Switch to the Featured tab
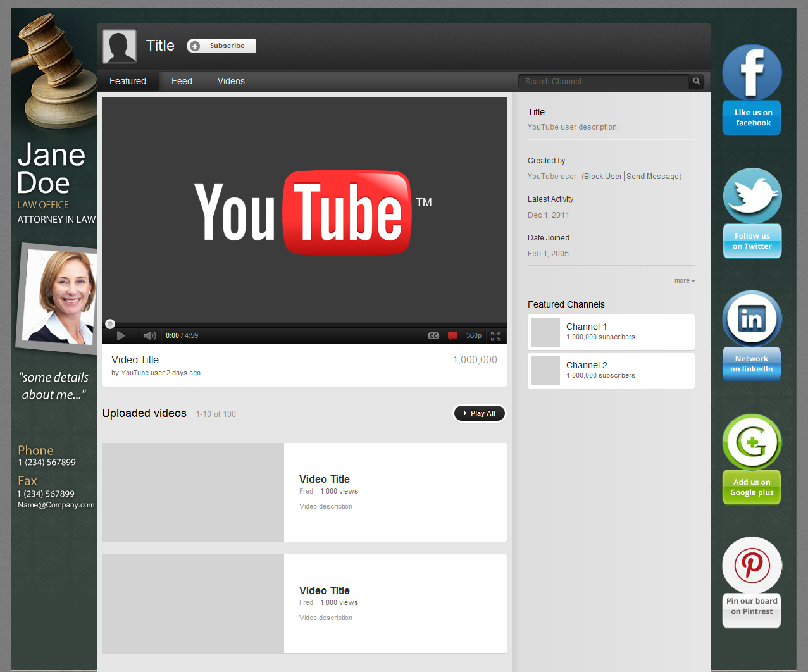The image size is (808, 672). point(128,81)
